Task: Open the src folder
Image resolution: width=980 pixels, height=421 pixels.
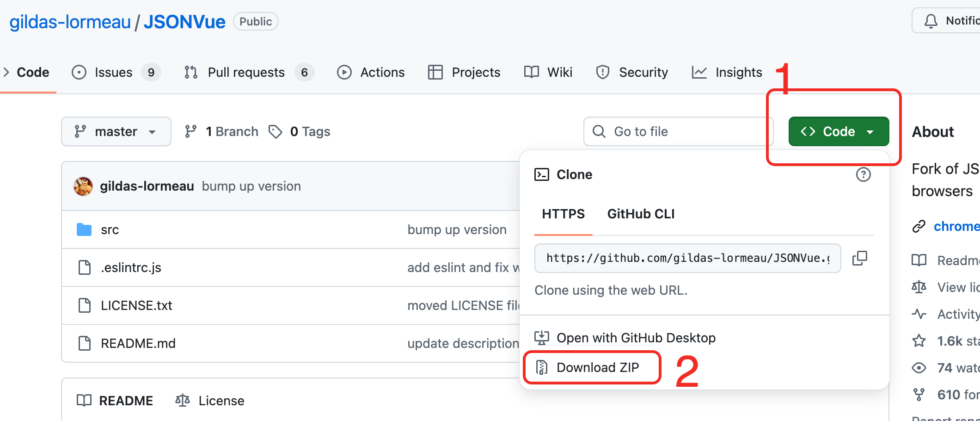Action: pyautogui.click(x=110, y=229)
